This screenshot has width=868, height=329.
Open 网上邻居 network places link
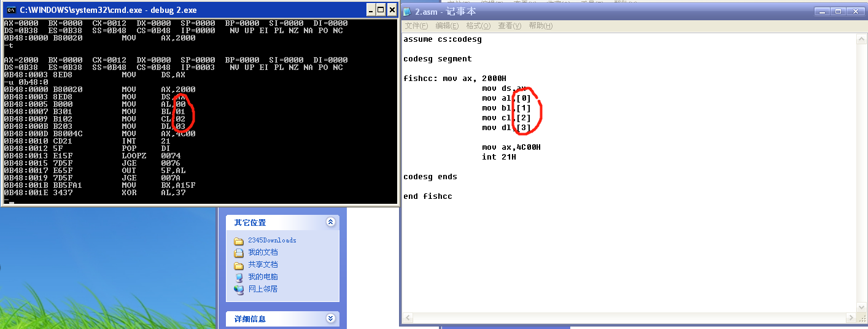[x=263, y=289]
